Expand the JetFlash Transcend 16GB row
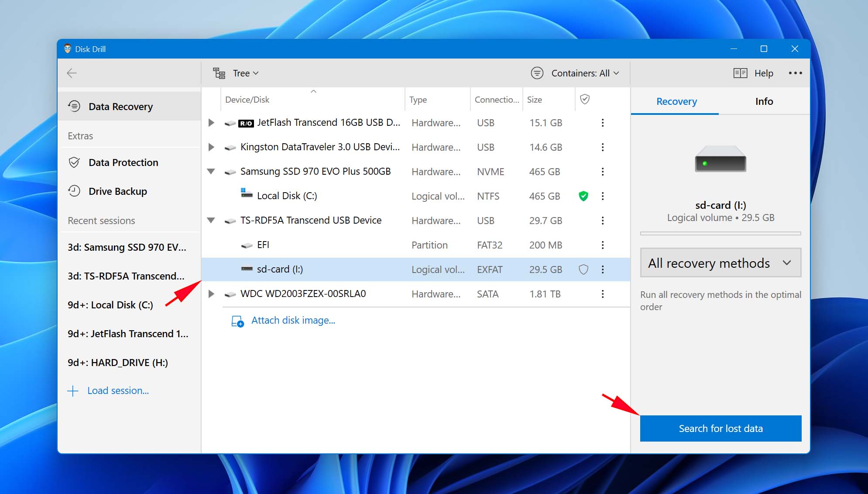868x494 pixels. [211, 123]
